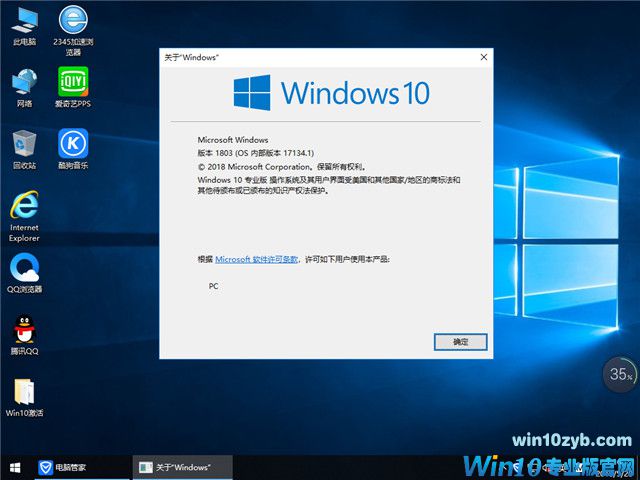The width and height of the screenshot is (640, 480).
Task: Open the Win10激活 folder icon
Action: click(x=24, y=398)
